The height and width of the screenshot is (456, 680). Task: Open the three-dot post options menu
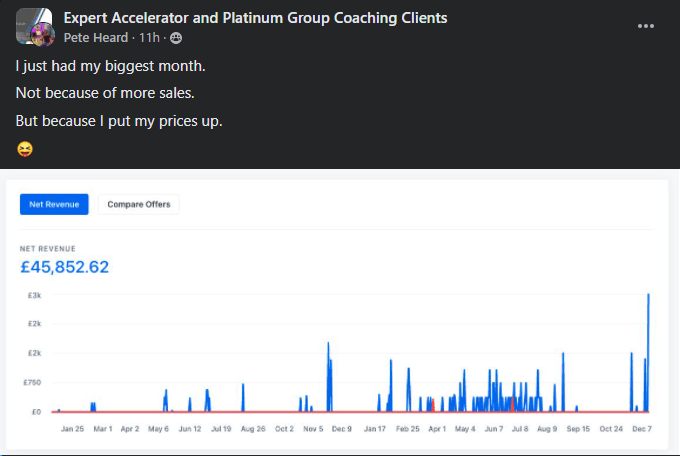coord(646,26)
